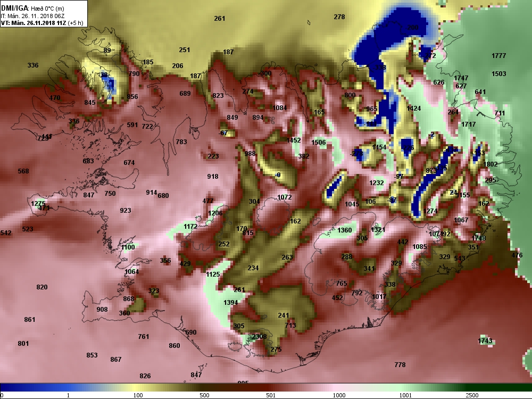The image size is (532, 399).
Task: Click the map value '568'
Action: click(23, 171)
